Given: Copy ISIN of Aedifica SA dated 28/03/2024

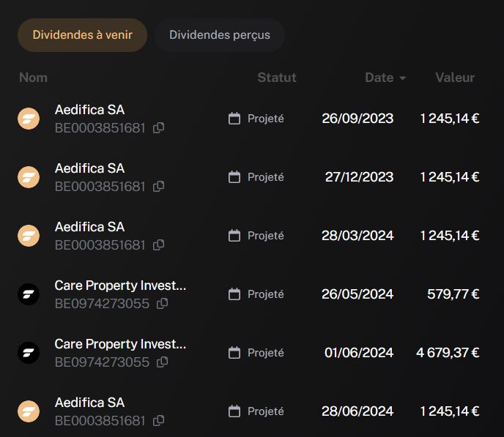Looking at the screenshot, I should point(158,245).
